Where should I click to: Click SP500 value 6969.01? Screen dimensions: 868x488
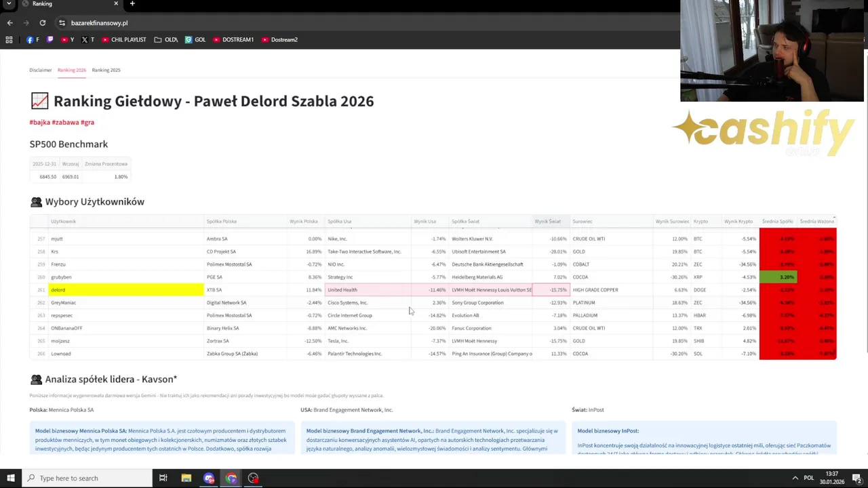[x=71, y=176]
